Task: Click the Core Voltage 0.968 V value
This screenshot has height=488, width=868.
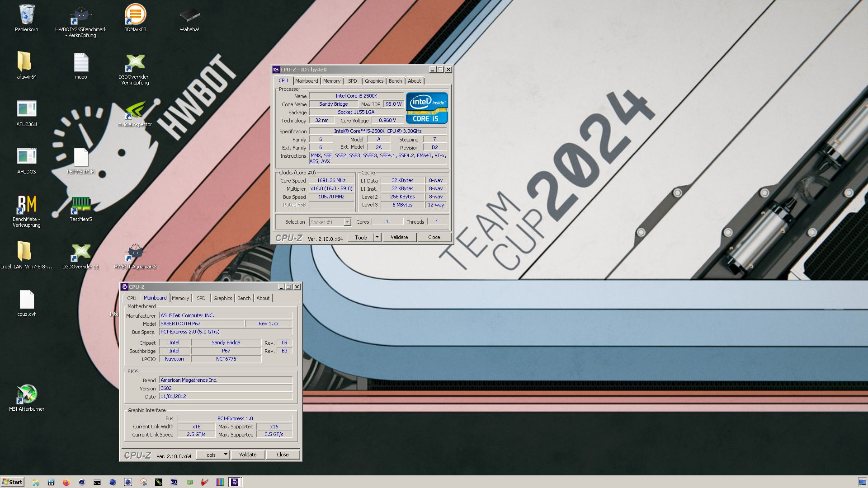Action: [x=387, y=120]
